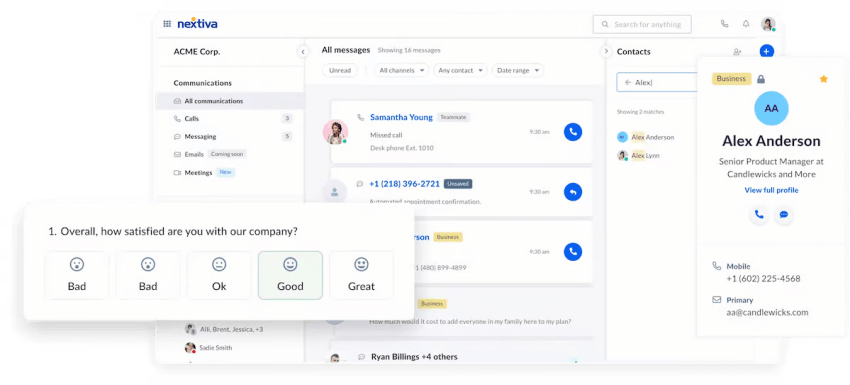Call back Samantha Young with blue phone button

coord(573,132)
